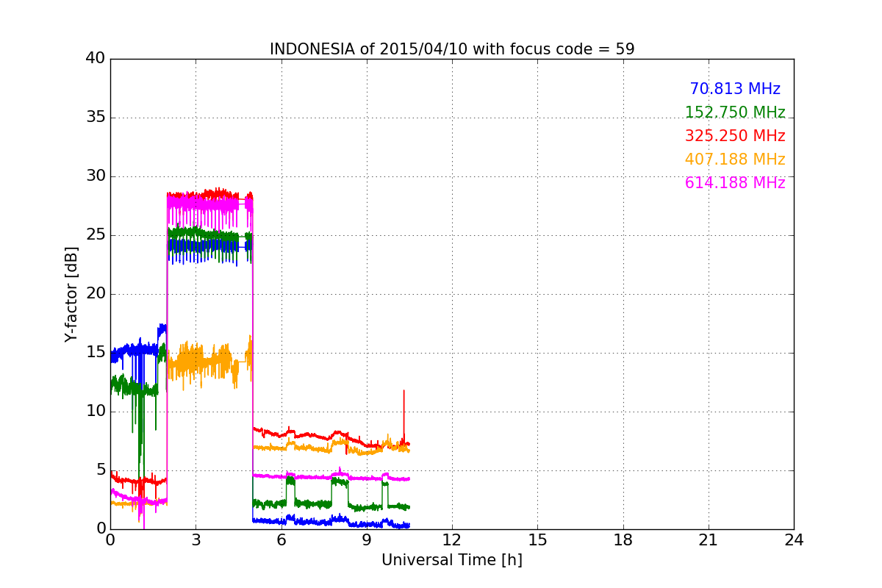Click the x-axis tick label 6
Screen dimensions: 882x588
coord(282,540)
